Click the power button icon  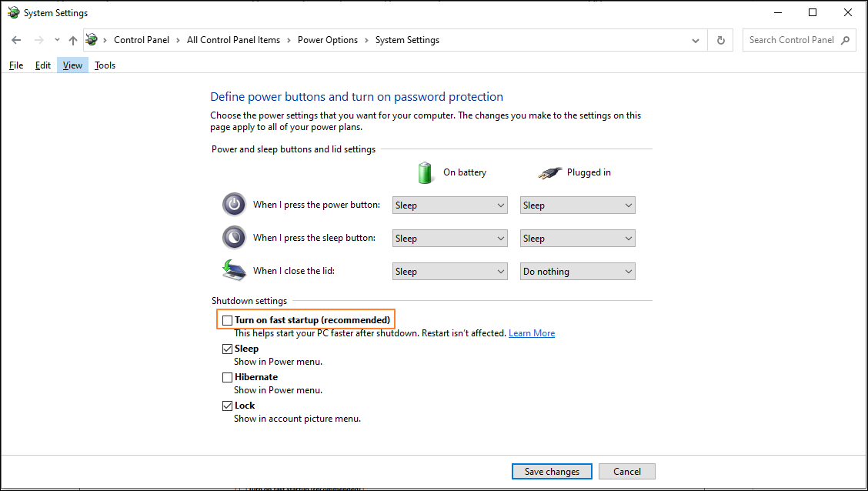click(x=234, y=204)
